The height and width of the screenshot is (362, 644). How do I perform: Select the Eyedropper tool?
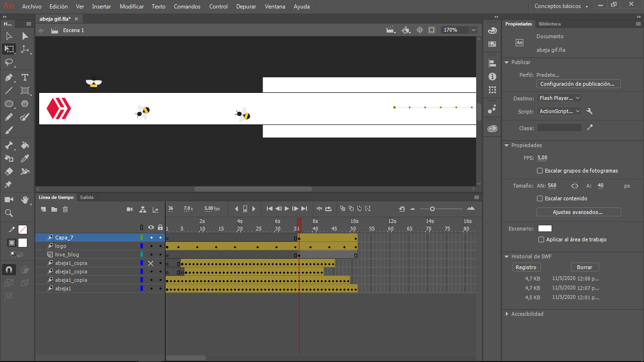tap(25, 158)
